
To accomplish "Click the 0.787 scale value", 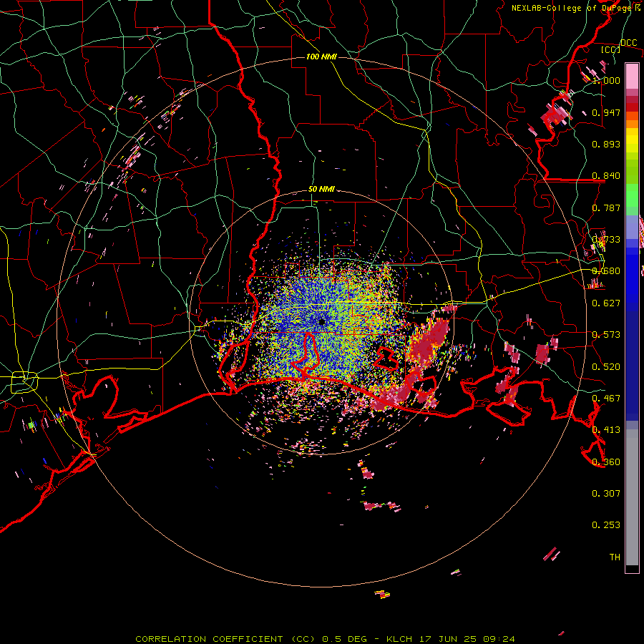I will (x=606, y=208).
